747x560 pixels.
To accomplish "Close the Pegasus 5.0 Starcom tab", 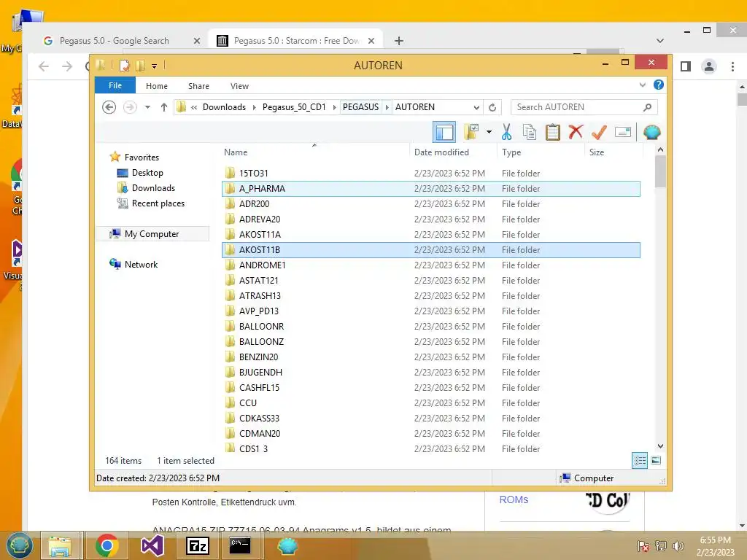I will [371, 41].
